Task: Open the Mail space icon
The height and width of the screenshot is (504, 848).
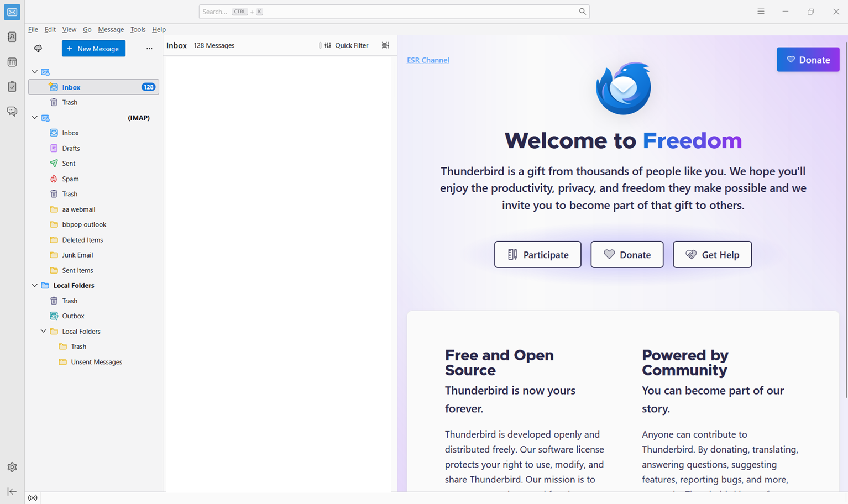Action: pos(12,12)
